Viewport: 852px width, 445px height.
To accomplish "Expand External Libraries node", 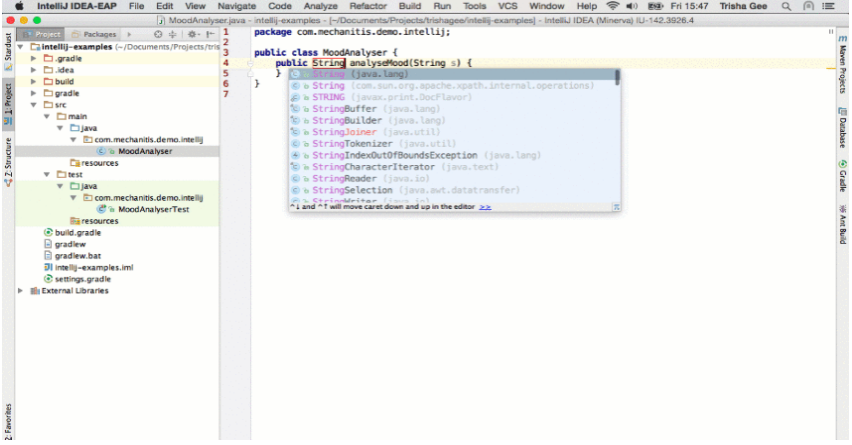I will tap(21, 291).
